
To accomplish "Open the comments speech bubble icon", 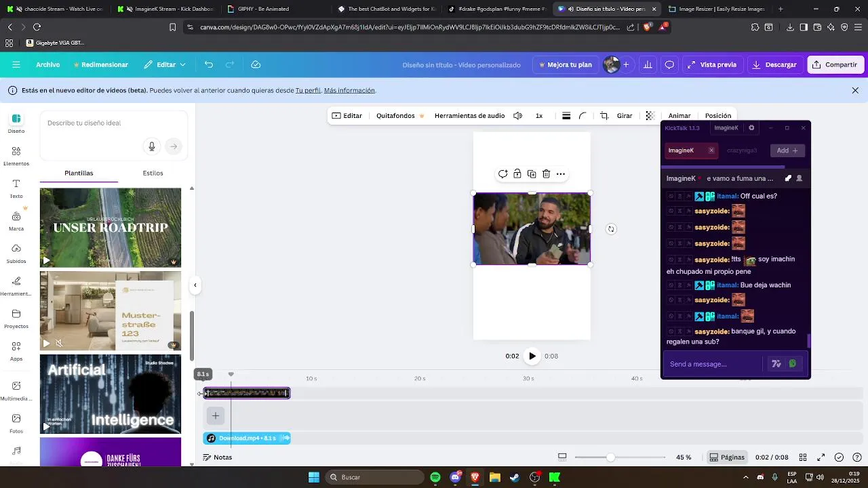I will click(x=669, y=64).
